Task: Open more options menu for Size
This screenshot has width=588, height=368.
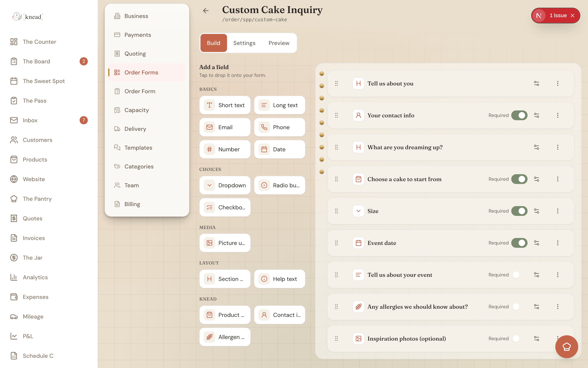Action: pyautogui.click(x=558, y=211)
